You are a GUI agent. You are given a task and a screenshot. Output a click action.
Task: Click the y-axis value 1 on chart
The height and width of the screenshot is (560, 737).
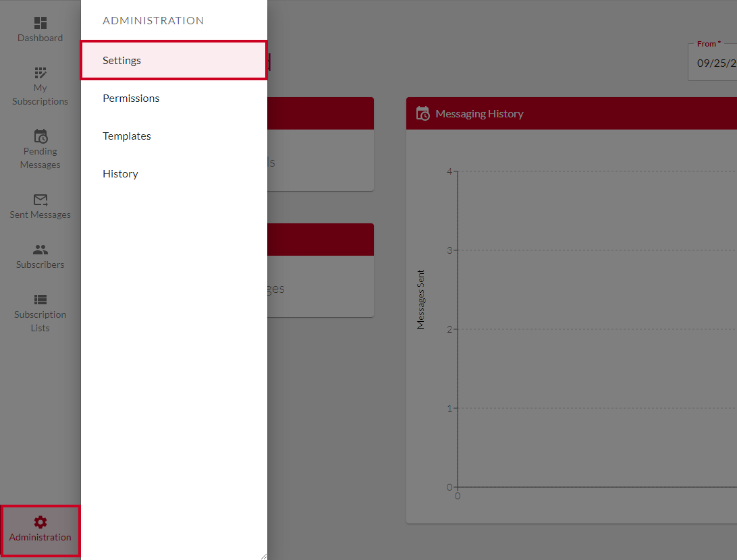coord(449,408)
